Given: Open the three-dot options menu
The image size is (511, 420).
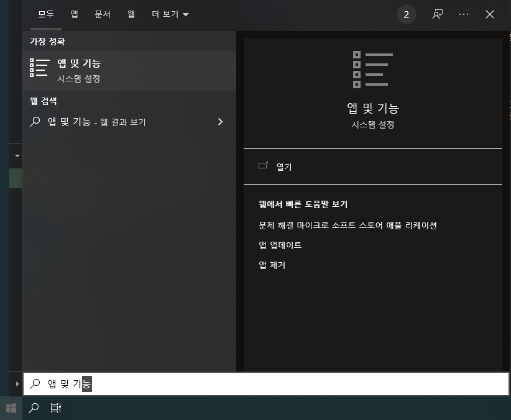Looking at the screenshot, I should [463, 14].
